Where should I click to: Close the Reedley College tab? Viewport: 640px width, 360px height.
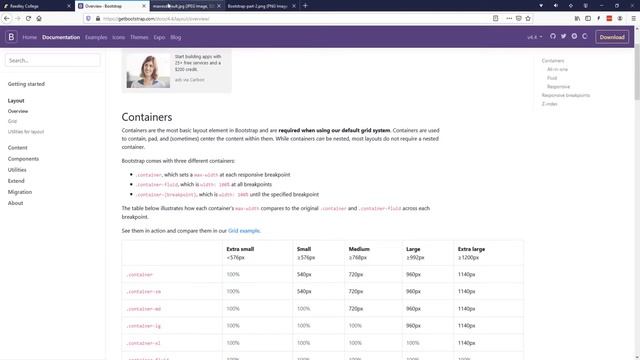click(x=69, y=6)
